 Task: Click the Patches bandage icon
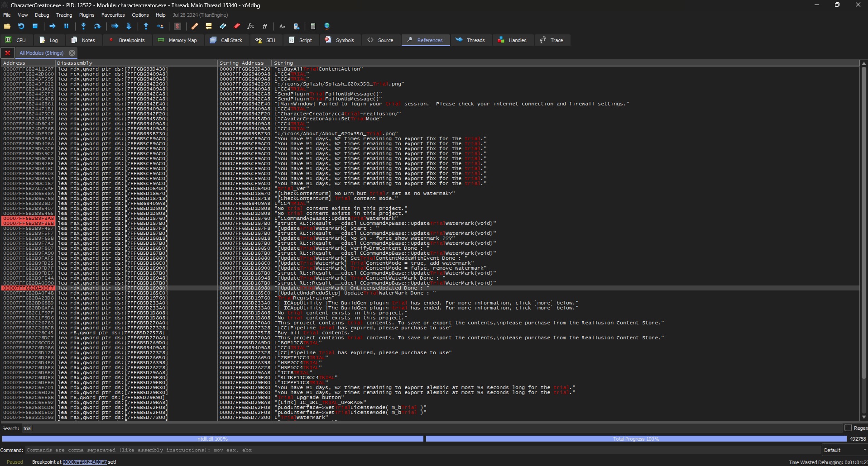[x=194, y=26]
